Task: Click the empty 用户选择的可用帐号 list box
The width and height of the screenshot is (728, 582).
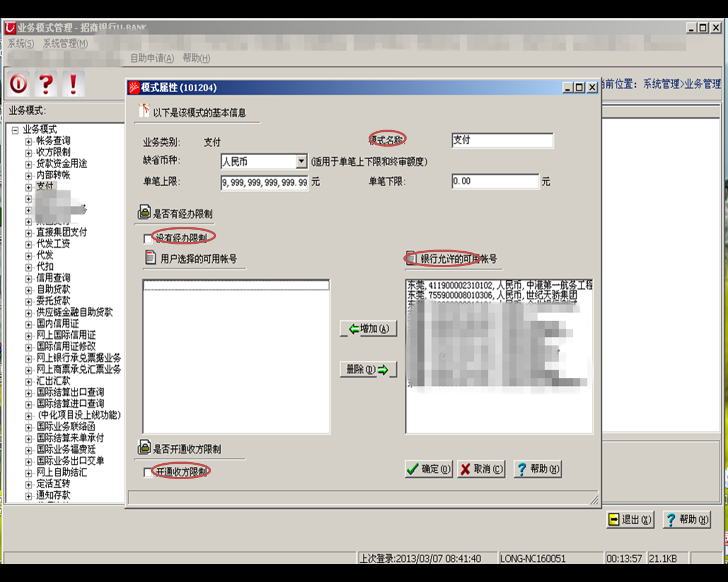Action: click(236, 356)
